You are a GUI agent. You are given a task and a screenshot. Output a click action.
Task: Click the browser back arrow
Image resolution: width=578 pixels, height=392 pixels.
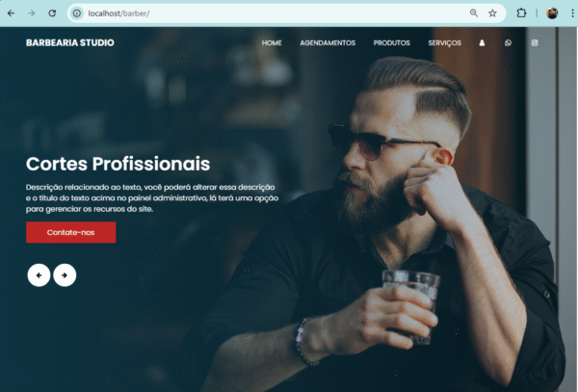[11, 13]
